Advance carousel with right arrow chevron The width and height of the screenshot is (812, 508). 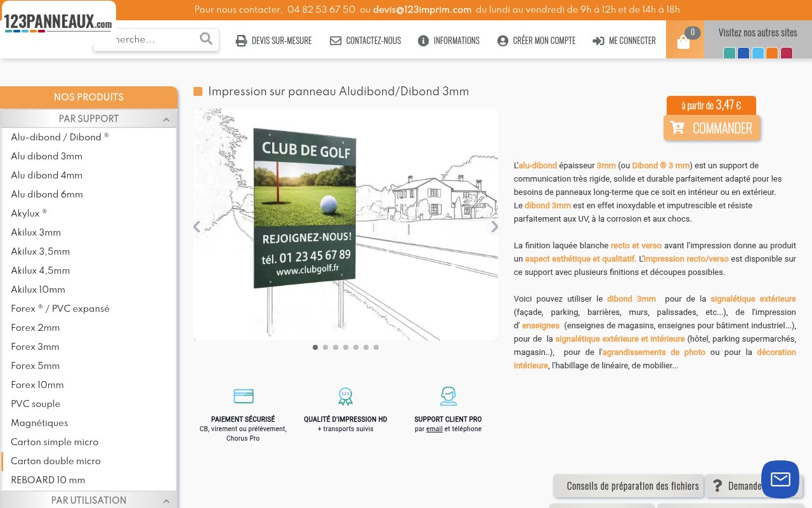point(494,227)
